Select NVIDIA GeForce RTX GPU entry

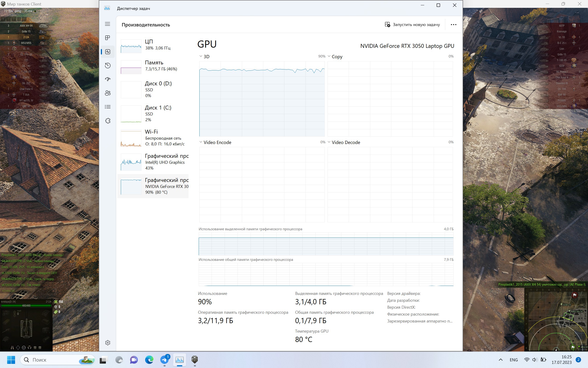(x=153, y=186)
